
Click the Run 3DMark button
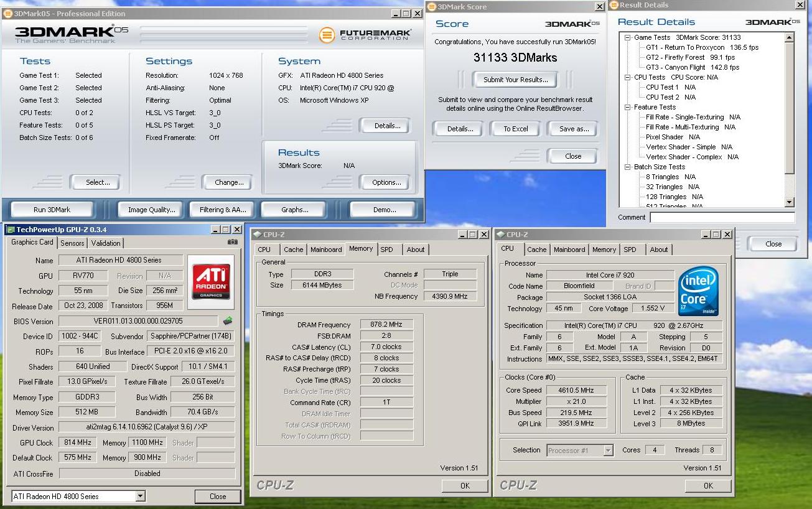pos(51,210)
